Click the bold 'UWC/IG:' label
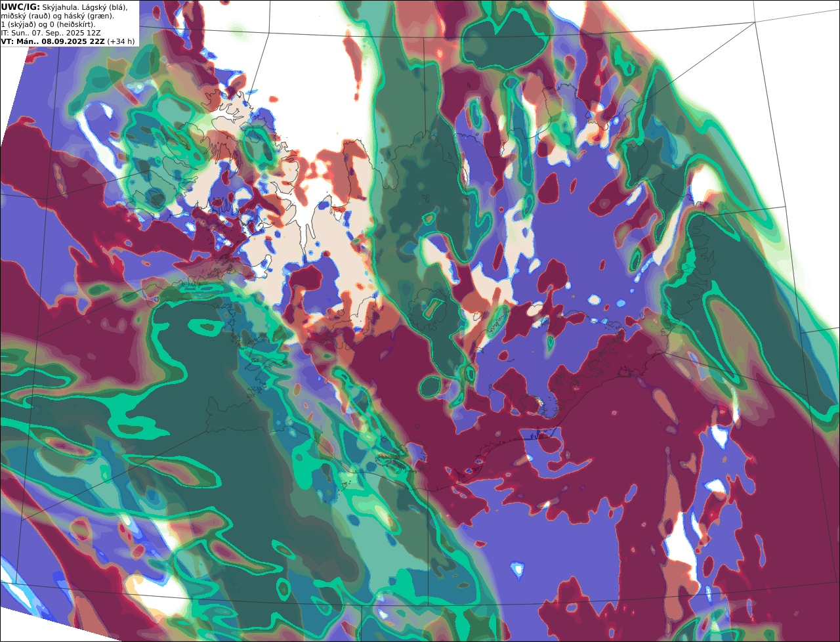The width and height of the screenshot is (840, 642). tap(21, 7)
